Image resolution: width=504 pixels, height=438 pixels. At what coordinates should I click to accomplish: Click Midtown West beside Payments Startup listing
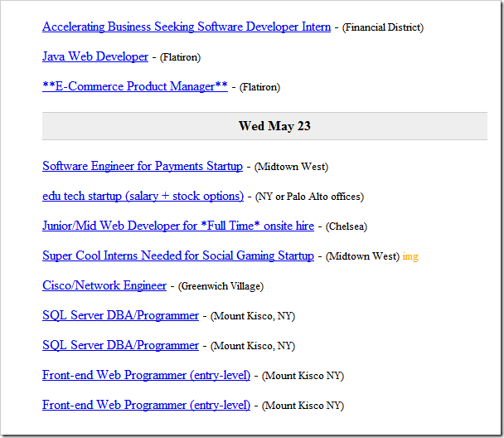click(292, 167)
